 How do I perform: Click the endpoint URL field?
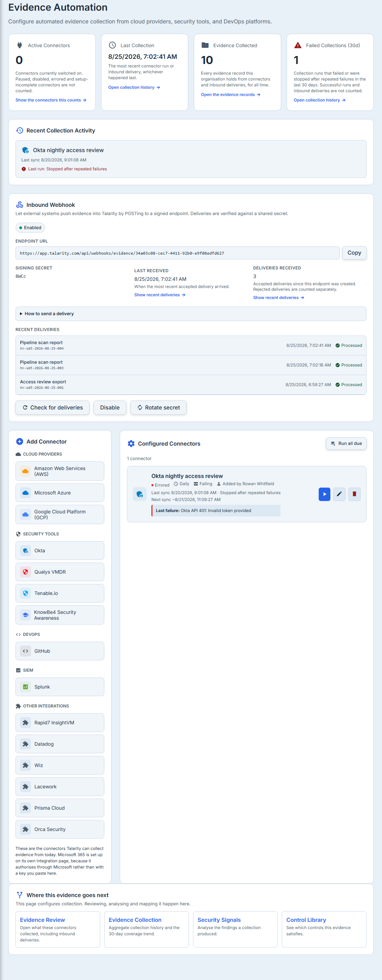click(x=177, y=253)
